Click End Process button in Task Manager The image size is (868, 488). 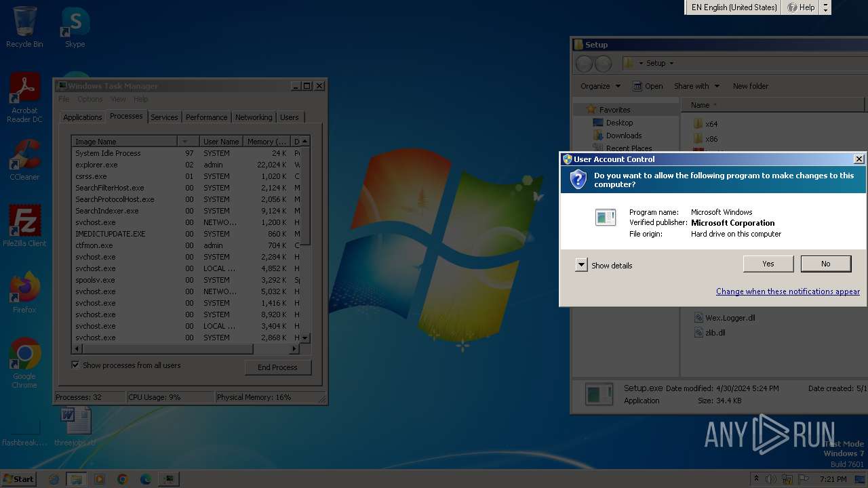[277, 367]
